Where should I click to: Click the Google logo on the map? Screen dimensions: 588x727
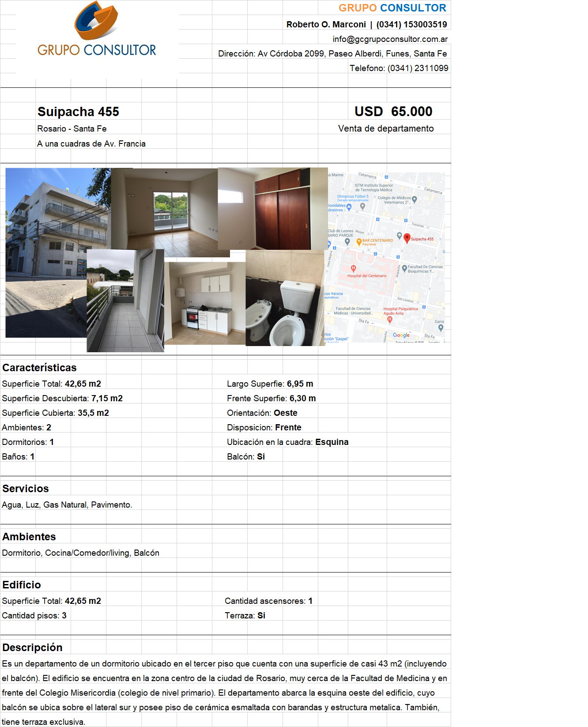401,335
